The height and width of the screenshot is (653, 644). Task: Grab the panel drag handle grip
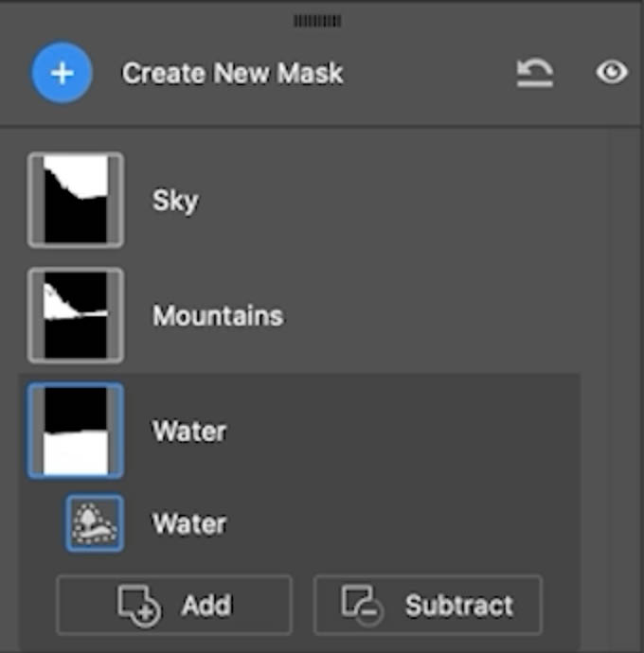317,21
